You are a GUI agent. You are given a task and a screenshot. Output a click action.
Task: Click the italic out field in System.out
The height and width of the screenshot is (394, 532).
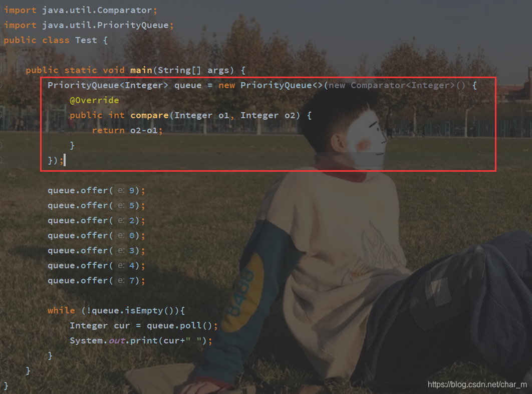(x=117, y=341)
